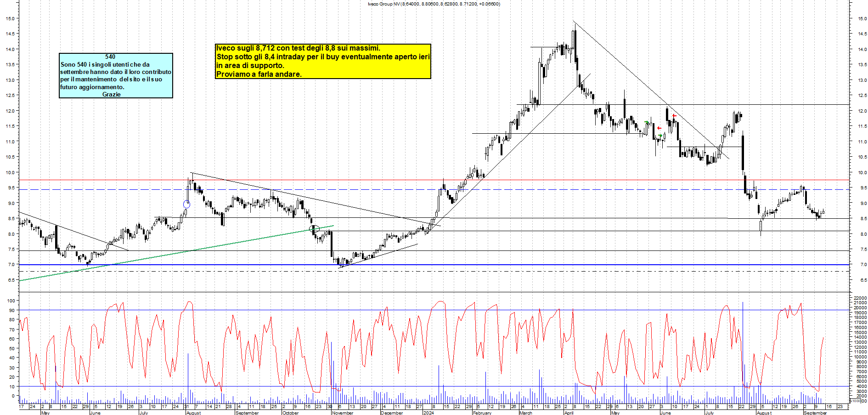
Task: Click the Iveco Group NV chart title
Action: coord(434,4)
